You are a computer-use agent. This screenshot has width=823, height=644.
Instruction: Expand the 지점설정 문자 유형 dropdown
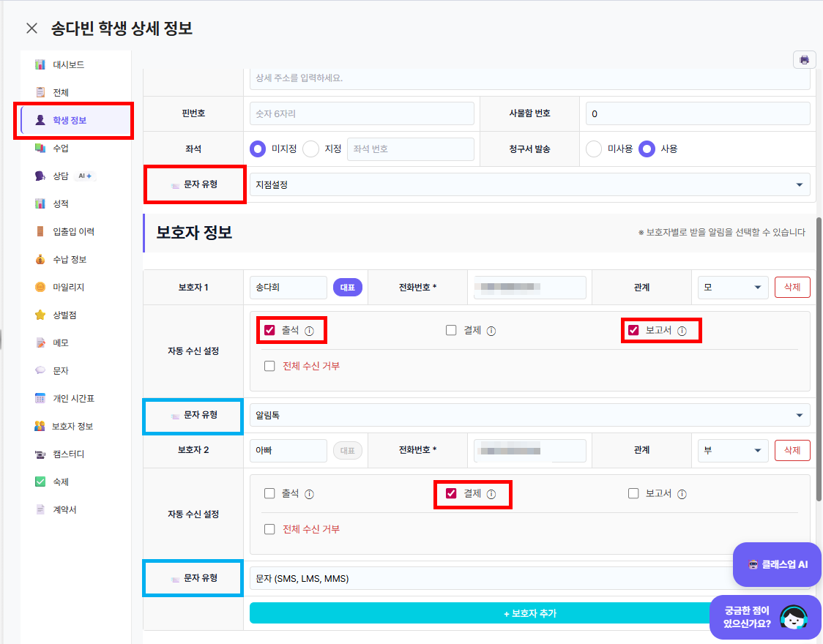pos(529,184)
